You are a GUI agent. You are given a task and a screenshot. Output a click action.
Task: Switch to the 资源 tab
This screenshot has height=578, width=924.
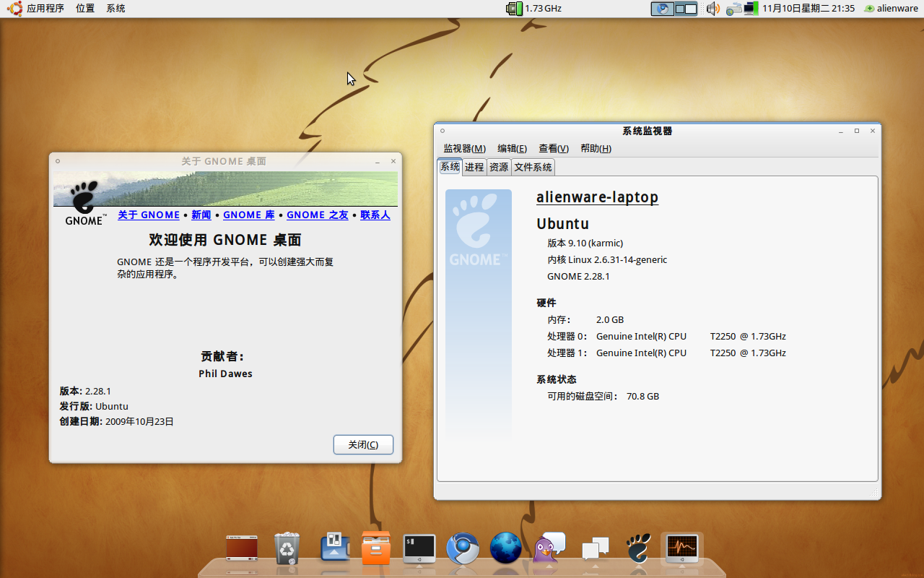point(499,167)
